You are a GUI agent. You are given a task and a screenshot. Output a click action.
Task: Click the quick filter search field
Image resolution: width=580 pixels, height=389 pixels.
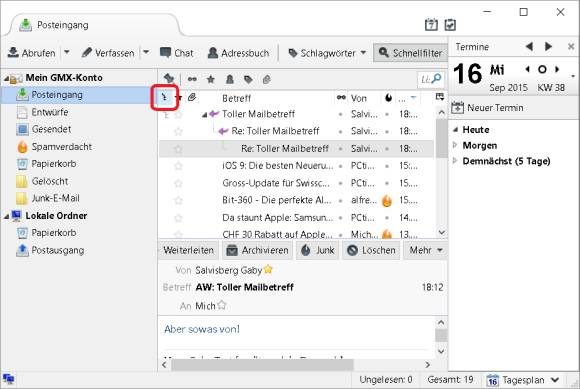point(431,79)
